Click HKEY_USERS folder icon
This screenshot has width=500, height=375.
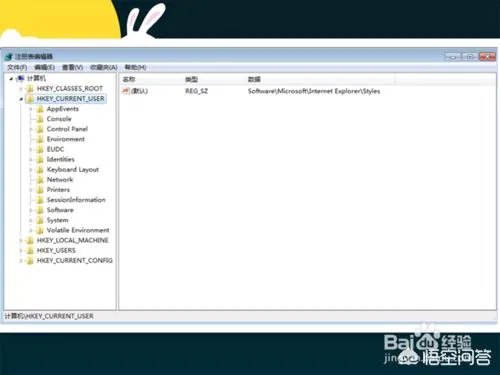click(x=30, y=250)
